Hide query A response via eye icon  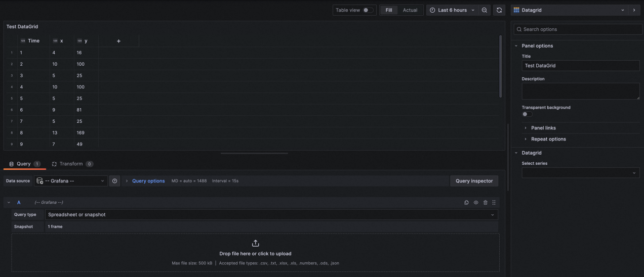[476, 203]
